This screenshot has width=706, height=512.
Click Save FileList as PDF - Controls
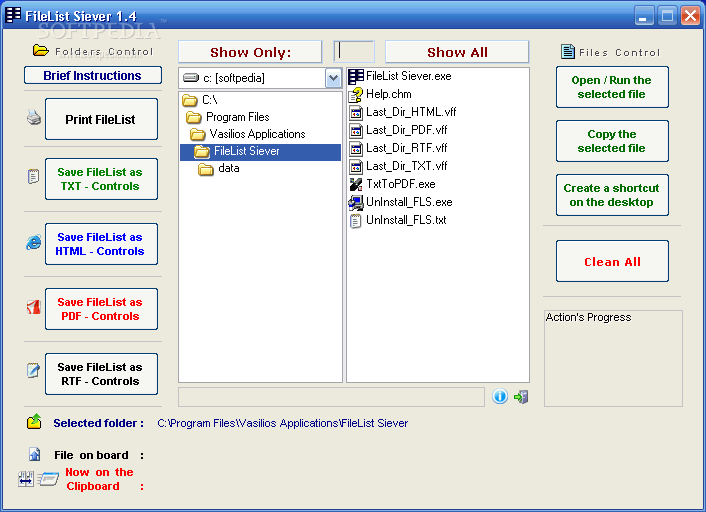tap(101, 309)
